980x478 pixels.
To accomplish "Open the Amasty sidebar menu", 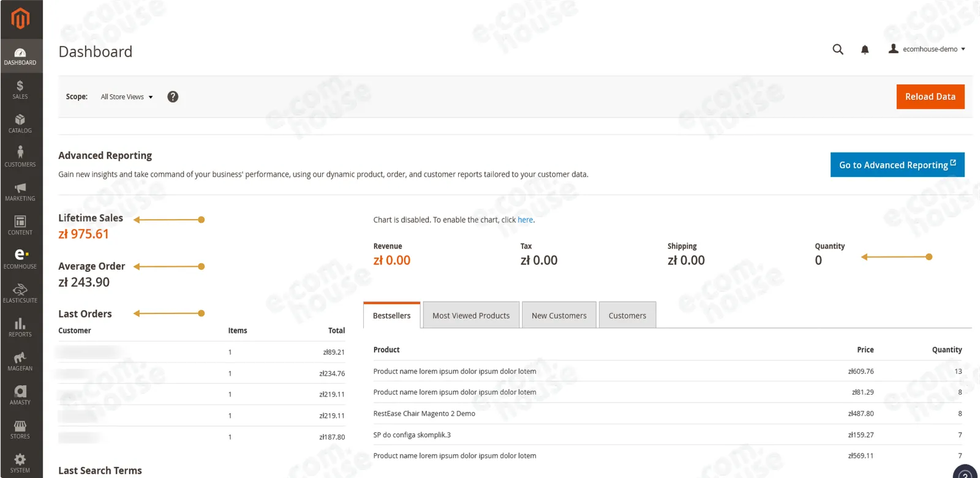I will coord(20,395).
